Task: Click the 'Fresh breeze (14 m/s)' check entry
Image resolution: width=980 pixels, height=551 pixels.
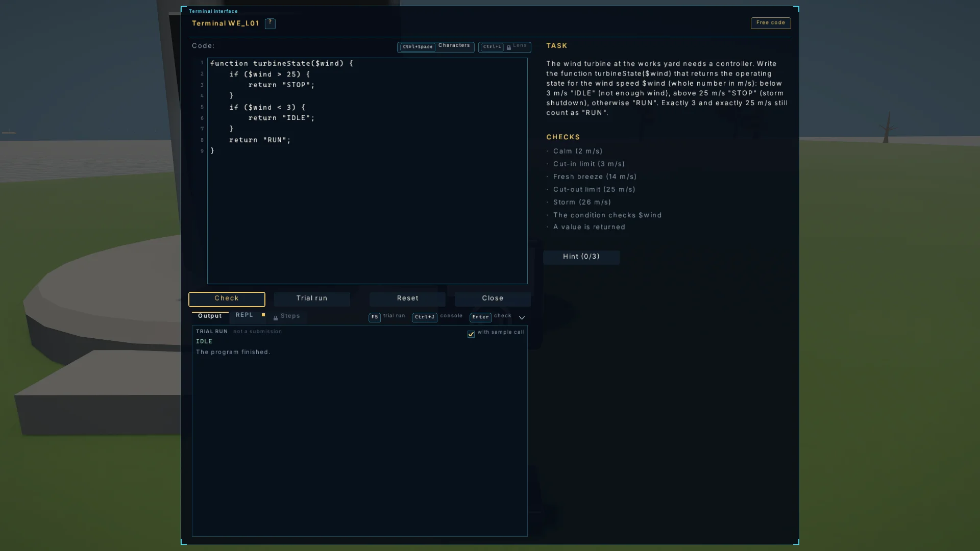Action: 595,177
